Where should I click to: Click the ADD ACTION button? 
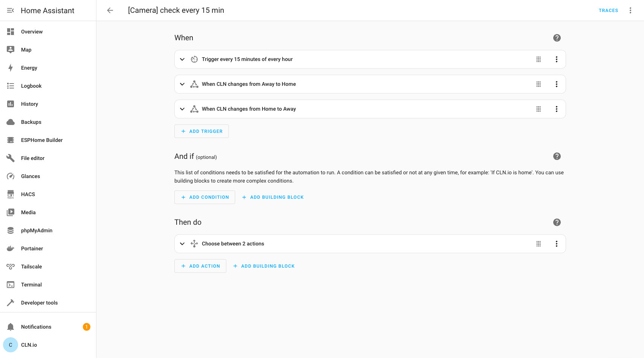(x=200, y=266)
